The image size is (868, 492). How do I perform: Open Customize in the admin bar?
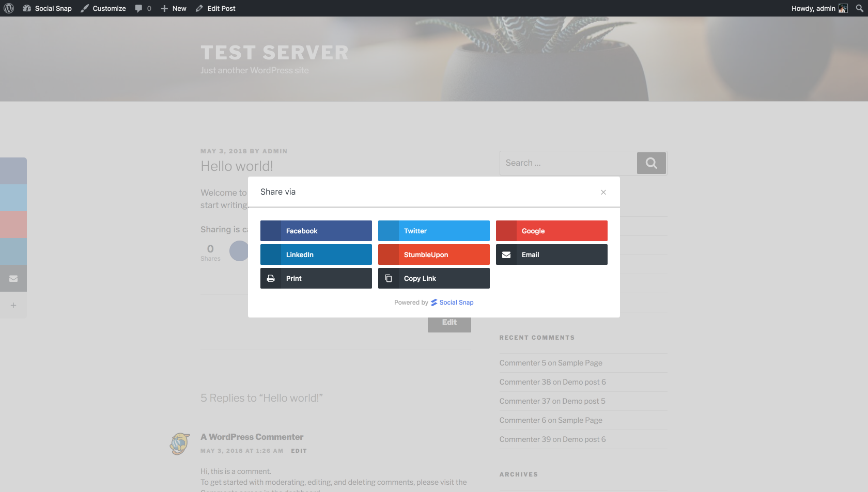click(x=103, y=8)
